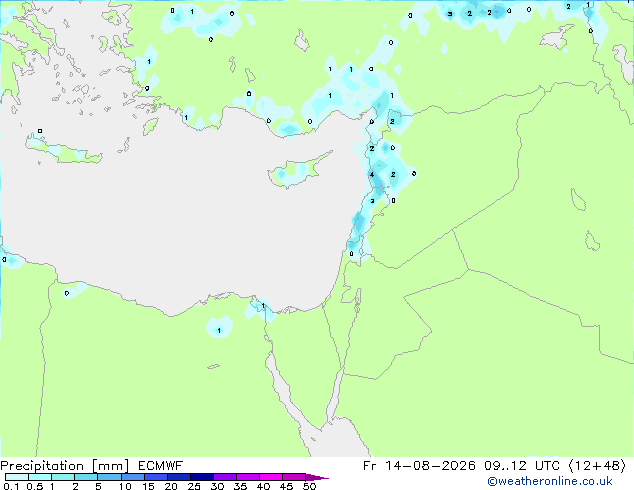Select the '(12+48)' forecast offset text
This screenshot has width=634, height=490.
pyautogui.click(x=598, y=466)
